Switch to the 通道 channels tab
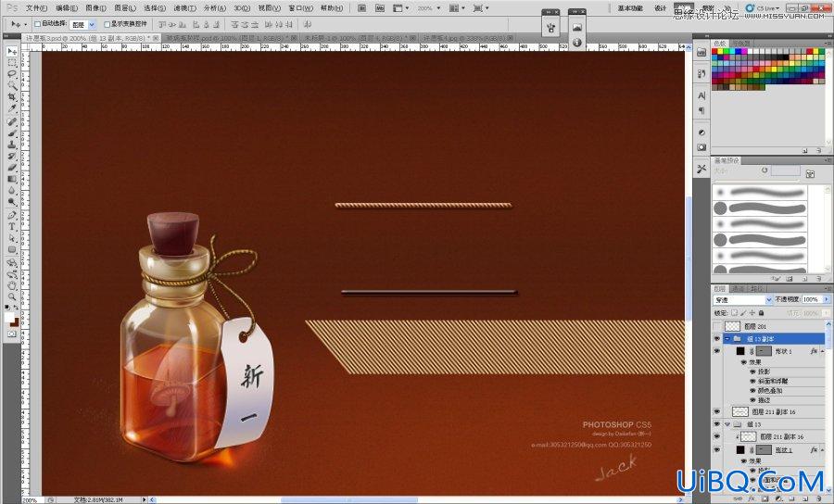The image size is (834, 504). tap(738, 289)
